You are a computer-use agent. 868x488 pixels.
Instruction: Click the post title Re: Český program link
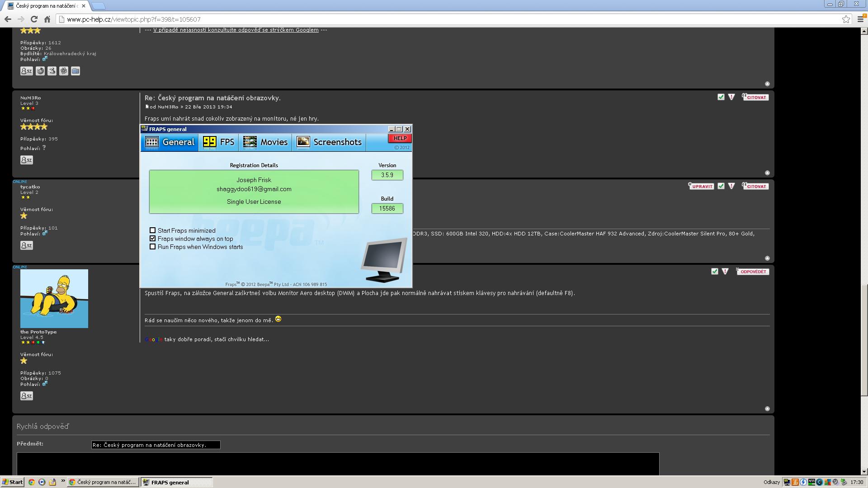[x=212, y=98]
